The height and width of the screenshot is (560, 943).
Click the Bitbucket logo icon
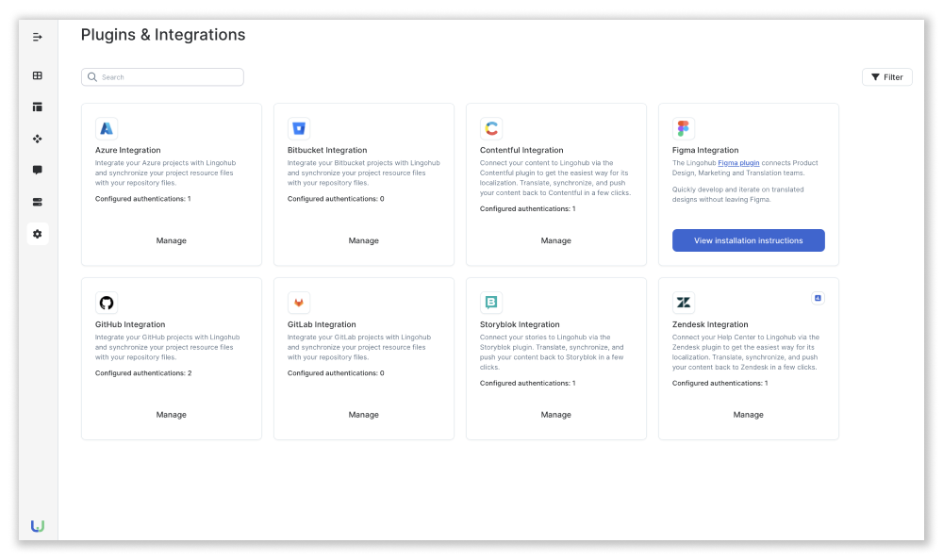pyautogui.click(x=299, y=128)
